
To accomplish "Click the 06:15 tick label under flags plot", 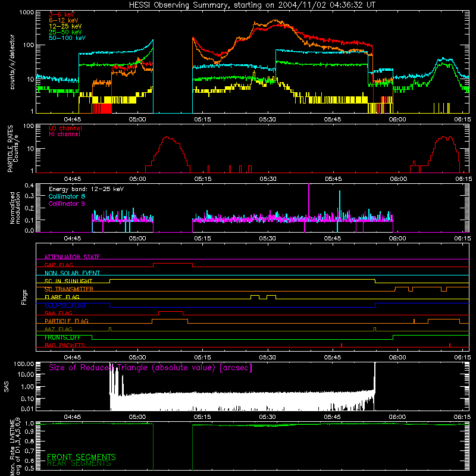I will pos(462,358).
